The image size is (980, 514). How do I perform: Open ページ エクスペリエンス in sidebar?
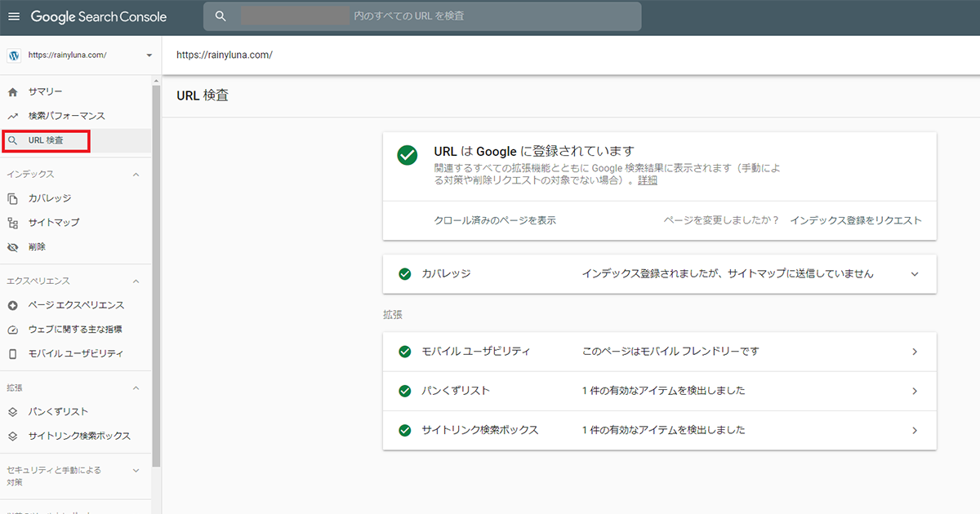[x=76, y=305]
